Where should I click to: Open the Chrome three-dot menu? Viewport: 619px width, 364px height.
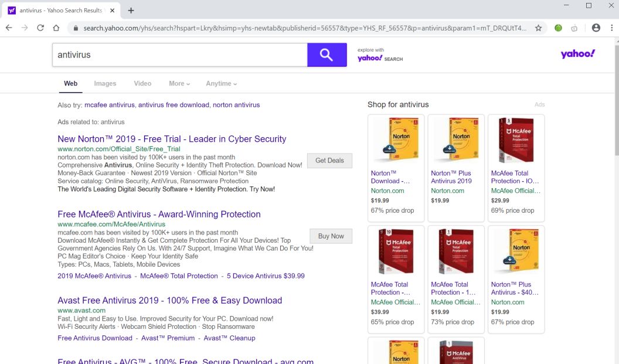tap(610, 28)
